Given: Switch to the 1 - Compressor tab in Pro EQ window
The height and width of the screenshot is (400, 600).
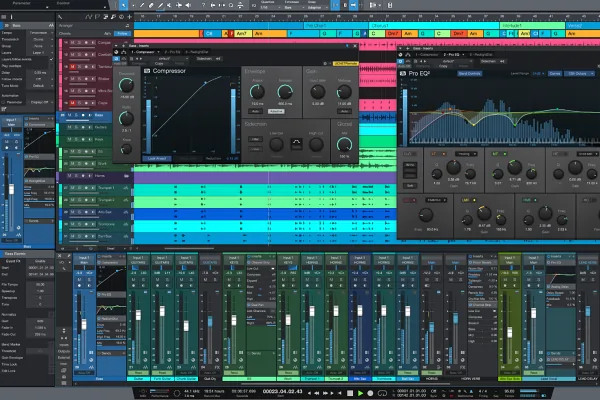Looking at the screenshot, I should tap(426, 55).
